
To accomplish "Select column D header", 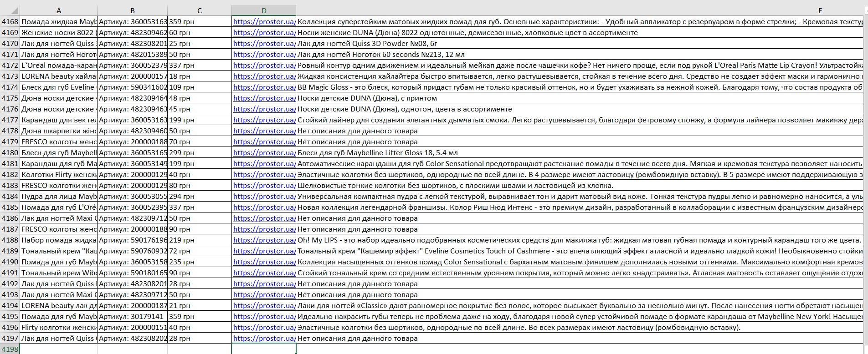I will pyautogui.click(x=264, y=10).
